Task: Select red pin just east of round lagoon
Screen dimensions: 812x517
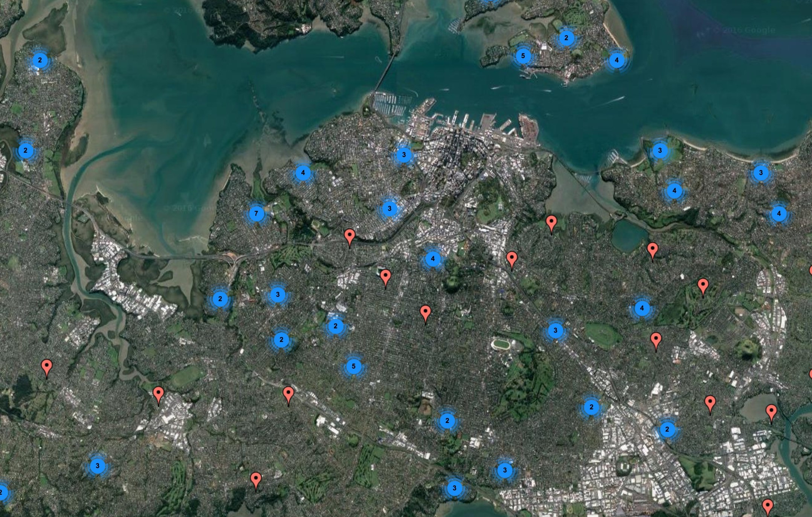Action: coord(652,251)
